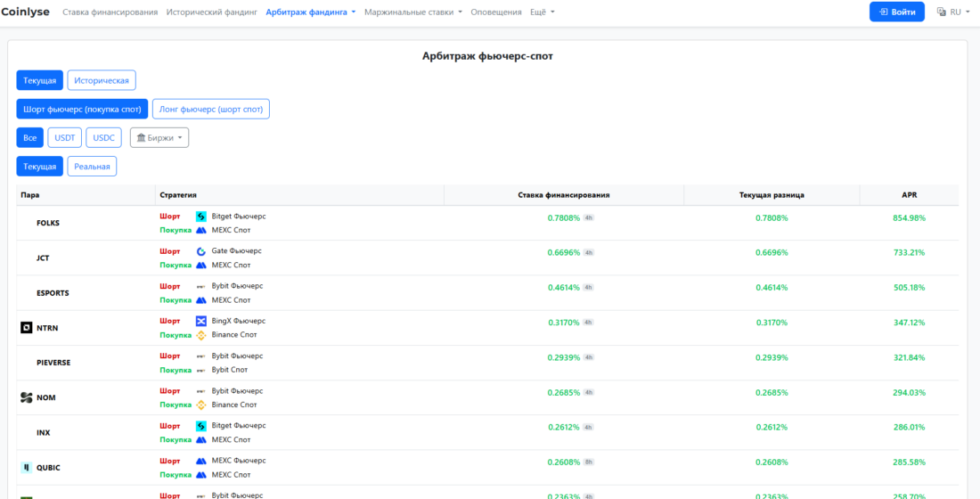
Task: Switch to Историческая view
Action: (x=102, y=81)
